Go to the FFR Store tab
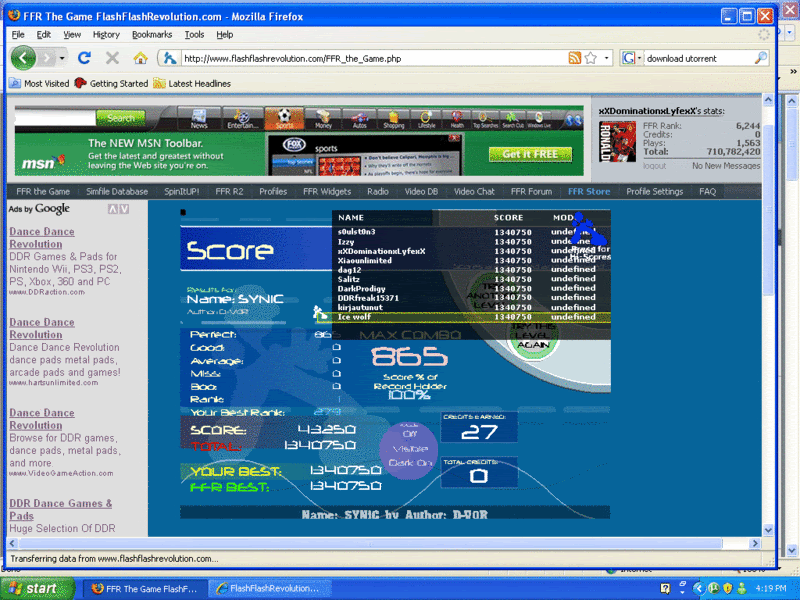 [x=588, y=191]
